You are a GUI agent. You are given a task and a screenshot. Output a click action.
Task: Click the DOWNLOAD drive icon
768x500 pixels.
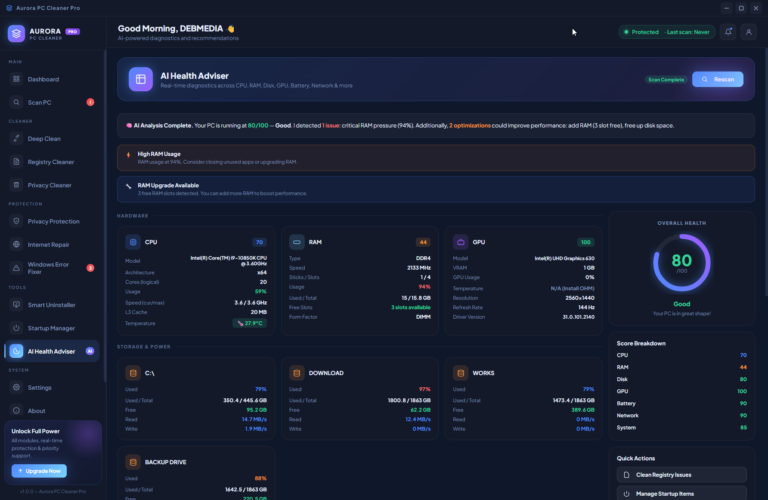296,373
